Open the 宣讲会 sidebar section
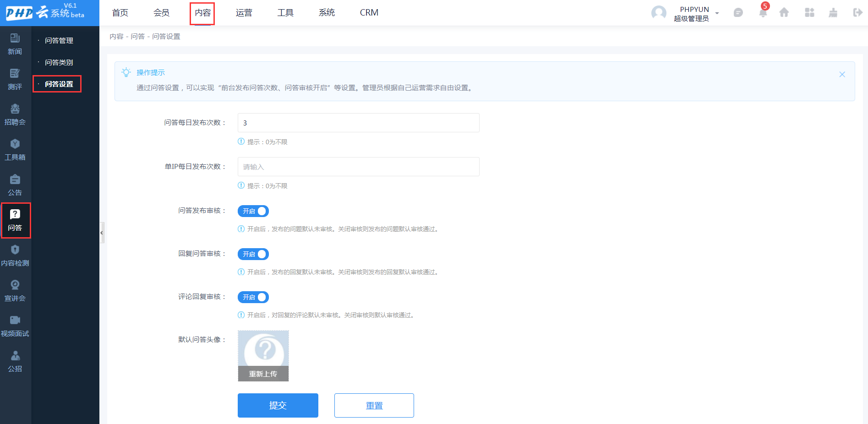This screenshot has height=424, width=868. (x=15, y=291)
